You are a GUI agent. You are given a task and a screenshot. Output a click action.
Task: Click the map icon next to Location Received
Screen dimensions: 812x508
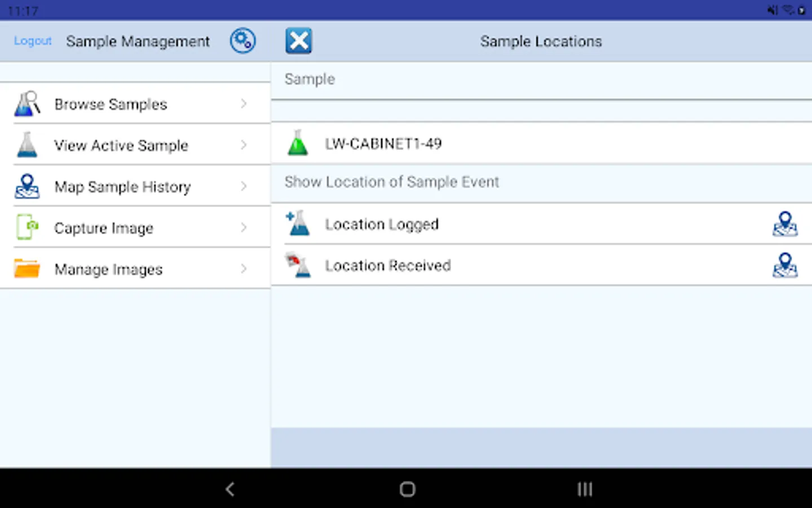pyautogui.click(x=785, y=265)
